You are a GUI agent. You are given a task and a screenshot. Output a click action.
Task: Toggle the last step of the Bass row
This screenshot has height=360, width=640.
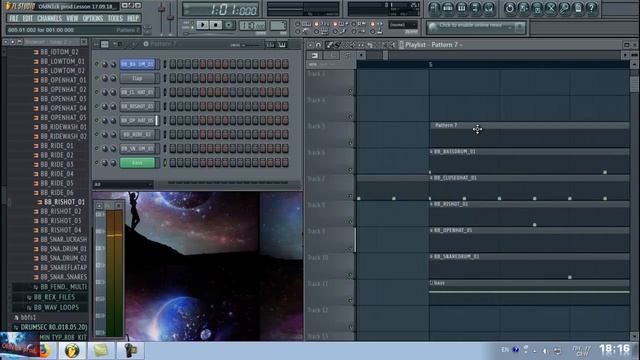click(x=285, y=162)
